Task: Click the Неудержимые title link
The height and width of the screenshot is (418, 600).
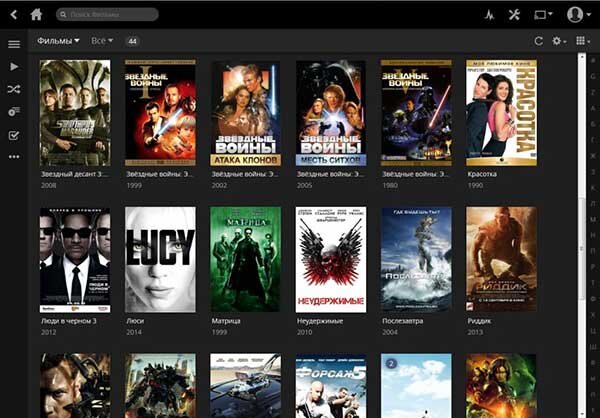Action: pos(320,321)
